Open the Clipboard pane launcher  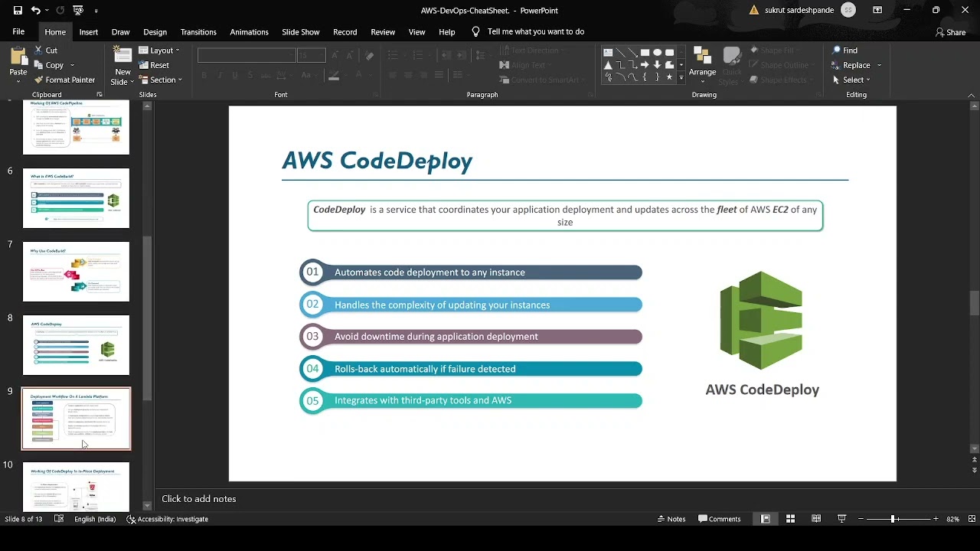pyautogui.click(x=100, y=95)
